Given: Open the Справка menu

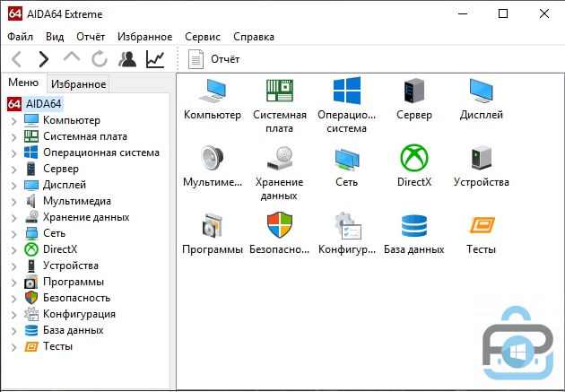Looking at the screenshot, I should [254, 37].
